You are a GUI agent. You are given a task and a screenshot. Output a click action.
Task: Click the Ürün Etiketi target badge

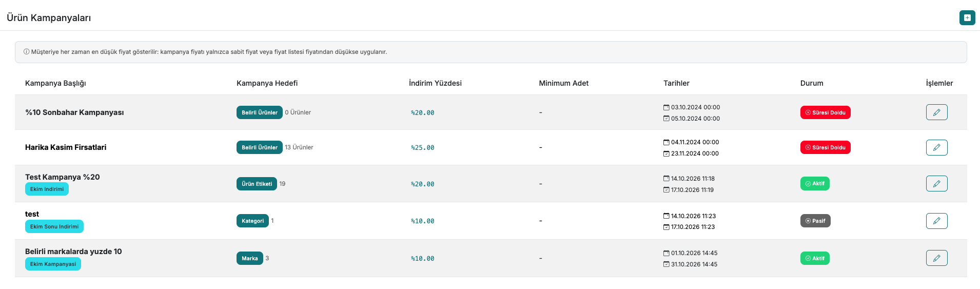257,184
